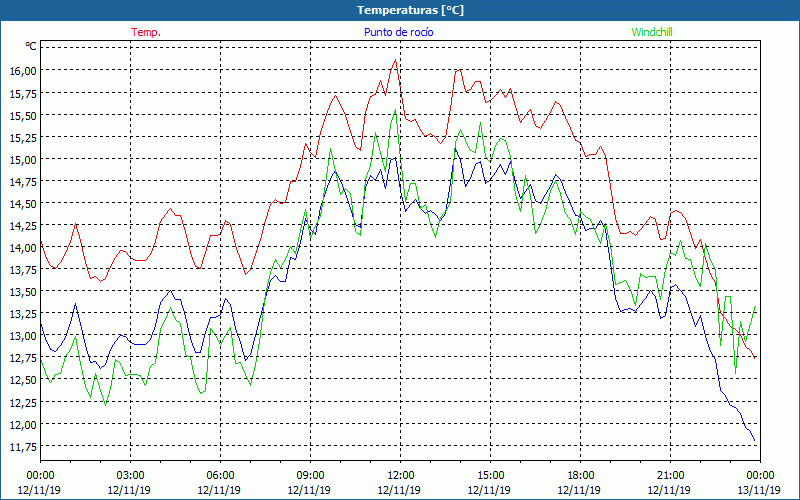Click the 18:00 time axis label
800x500 pixels.
580,476
